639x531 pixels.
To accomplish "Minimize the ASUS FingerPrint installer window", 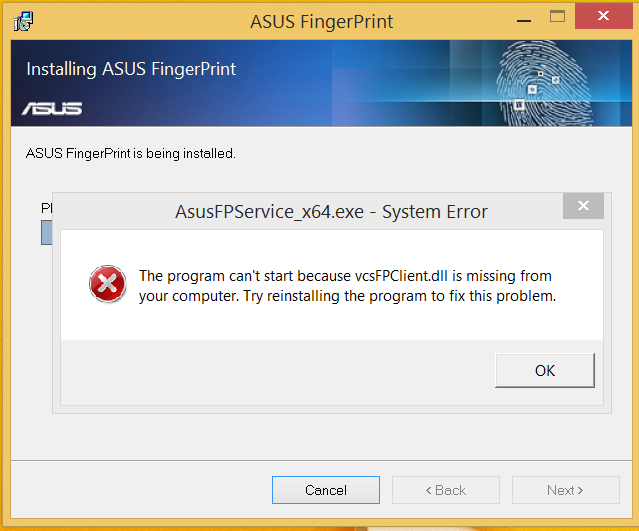I will pyautogui.click(x=522, y=17).
